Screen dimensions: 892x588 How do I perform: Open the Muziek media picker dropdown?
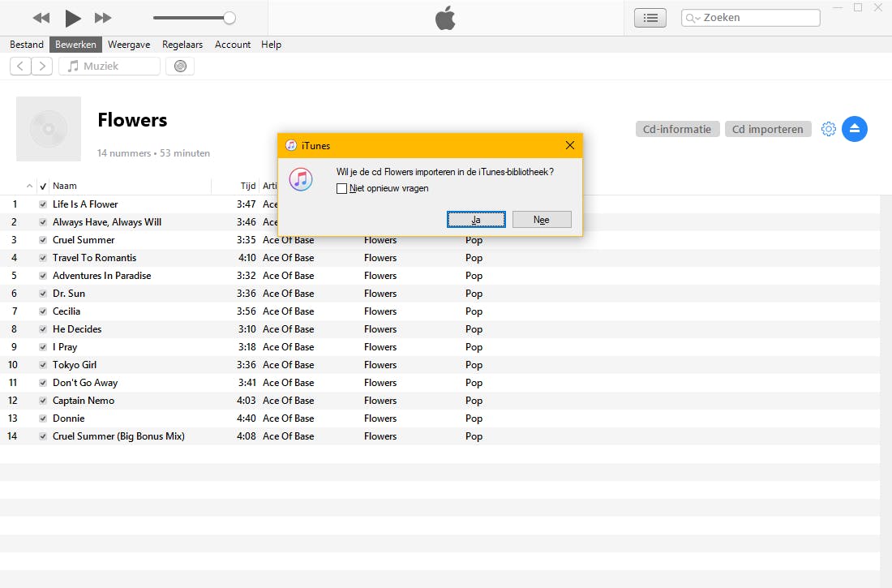tap(109, 66)
